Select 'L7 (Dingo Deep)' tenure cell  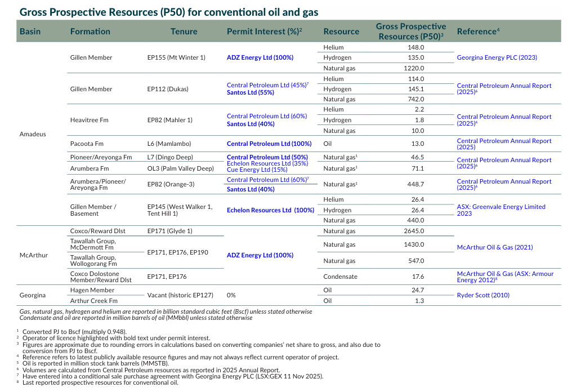[x=169, y=157]
